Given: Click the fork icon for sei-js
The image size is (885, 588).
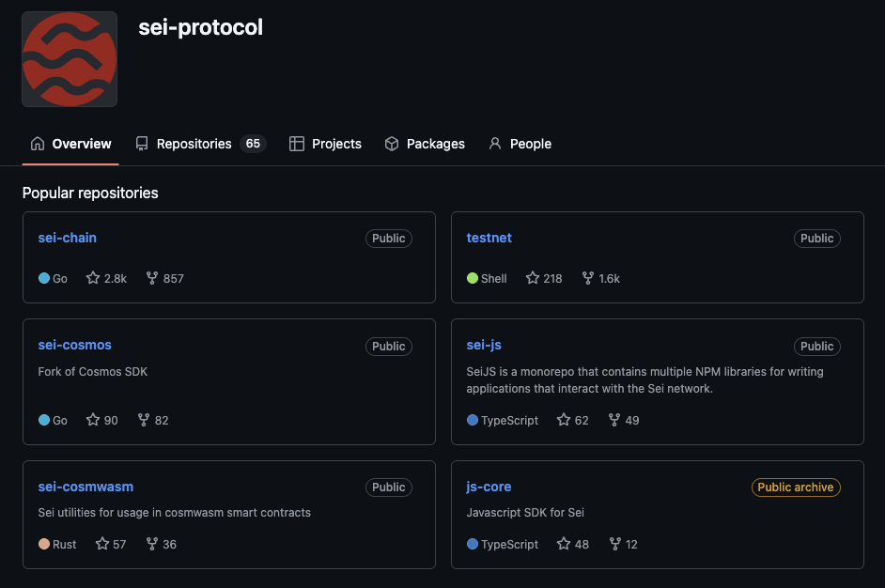Looking at the screenshot, I should click(614, 420).
